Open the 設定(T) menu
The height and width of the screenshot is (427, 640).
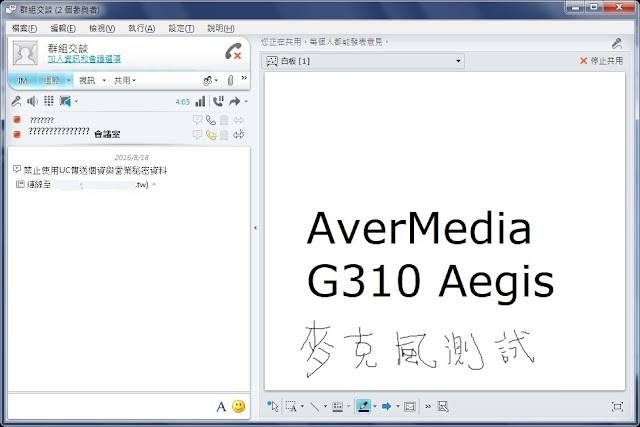tap(181, 28)
